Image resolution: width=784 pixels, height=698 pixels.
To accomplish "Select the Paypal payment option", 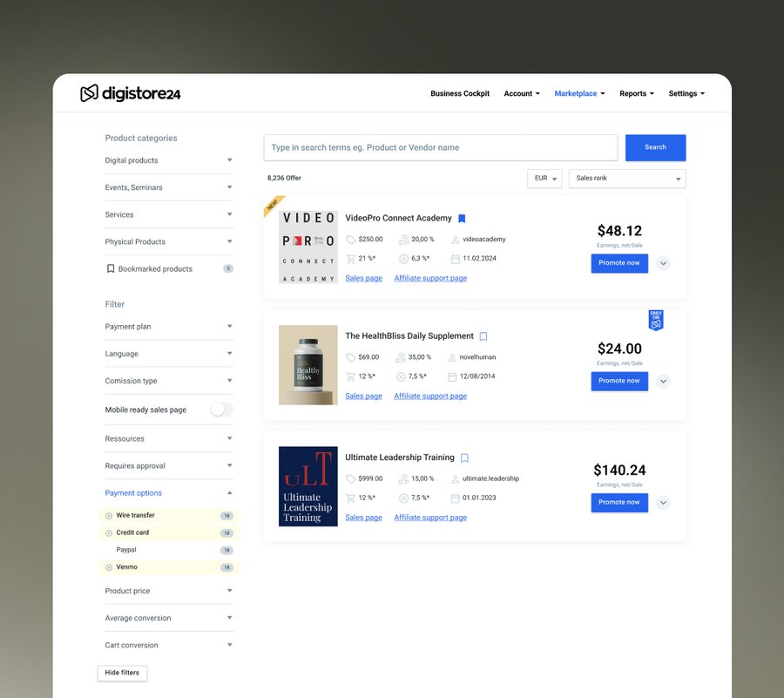I will (x=169, y=550).
